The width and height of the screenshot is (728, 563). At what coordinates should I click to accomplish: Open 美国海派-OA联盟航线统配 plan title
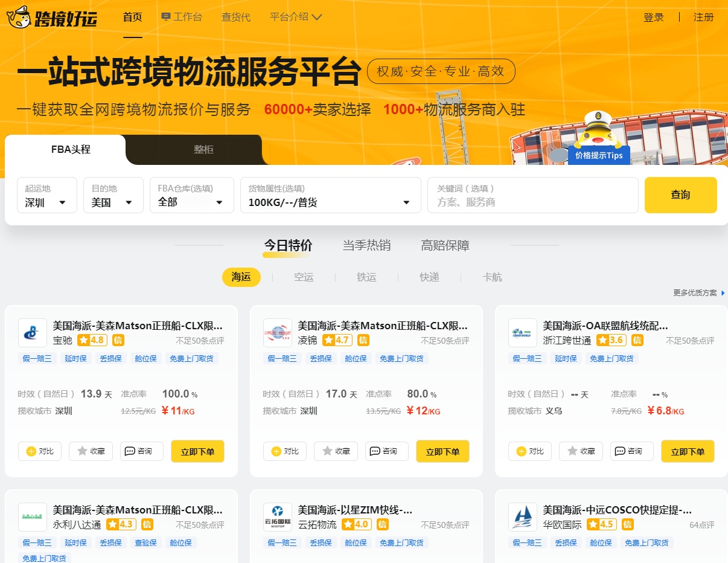tap(605, 326)
